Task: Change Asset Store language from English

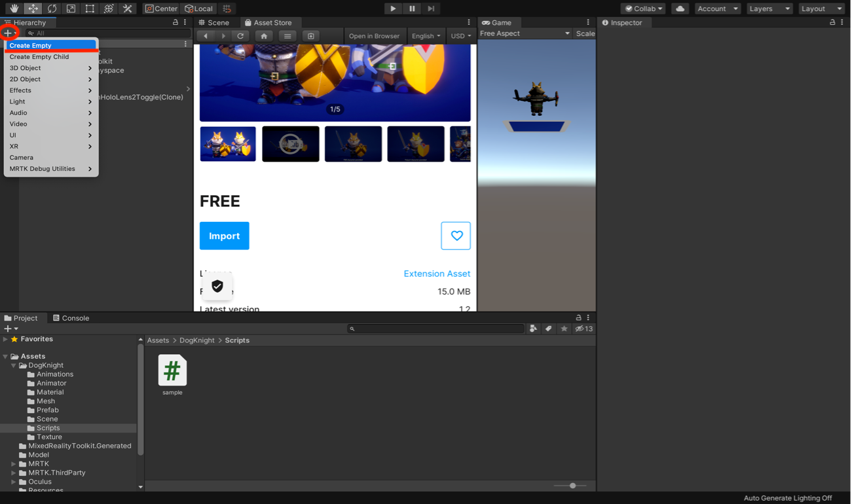Action: tap(426, 36)
